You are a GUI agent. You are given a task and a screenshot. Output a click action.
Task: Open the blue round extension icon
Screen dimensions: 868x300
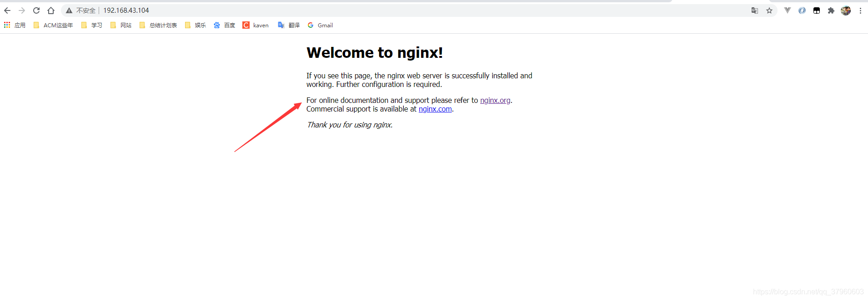coord(802,10)
